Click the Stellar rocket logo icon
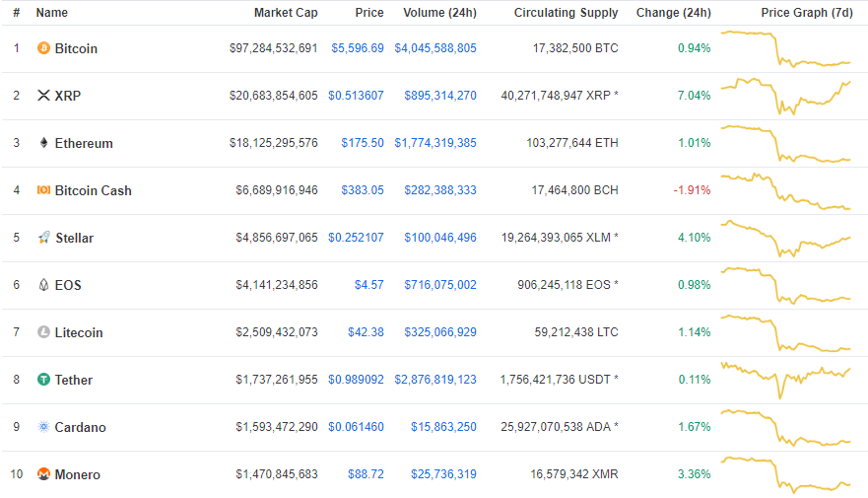868x498 pixels. click(x=43, y=238)
